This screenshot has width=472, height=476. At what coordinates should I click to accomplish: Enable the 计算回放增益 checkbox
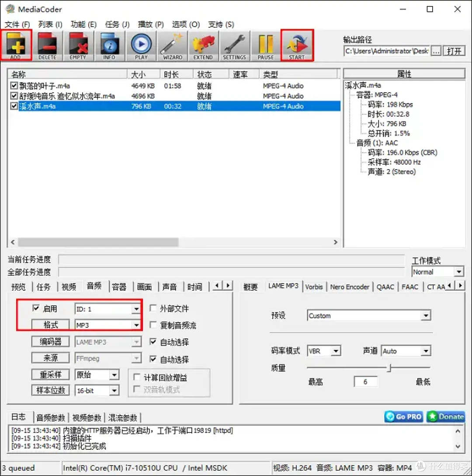(x=137, y=377)
